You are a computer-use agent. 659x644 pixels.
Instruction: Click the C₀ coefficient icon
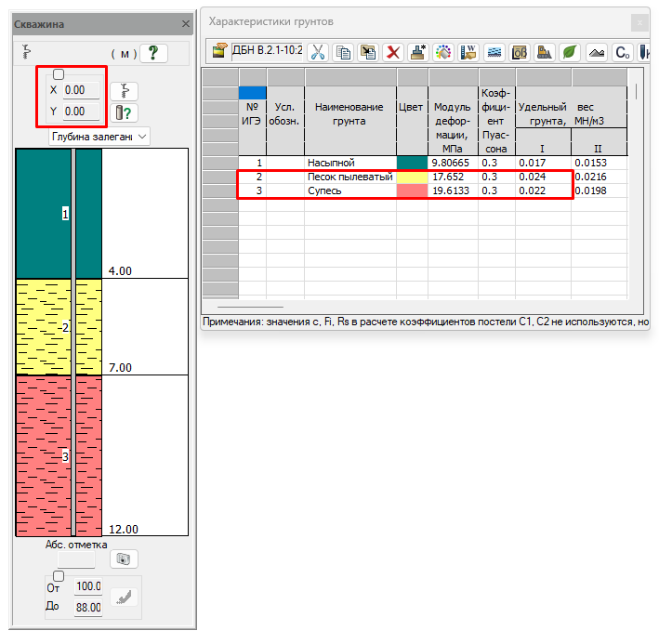(x=622, y=52)
